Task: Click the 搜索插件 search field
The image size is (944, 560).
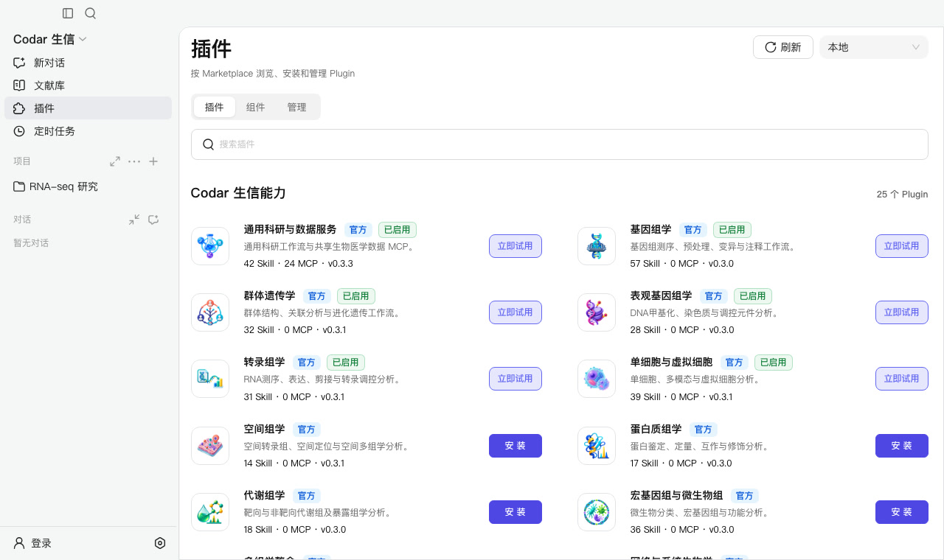Action: pyautogui.click(x=560, y=144)
